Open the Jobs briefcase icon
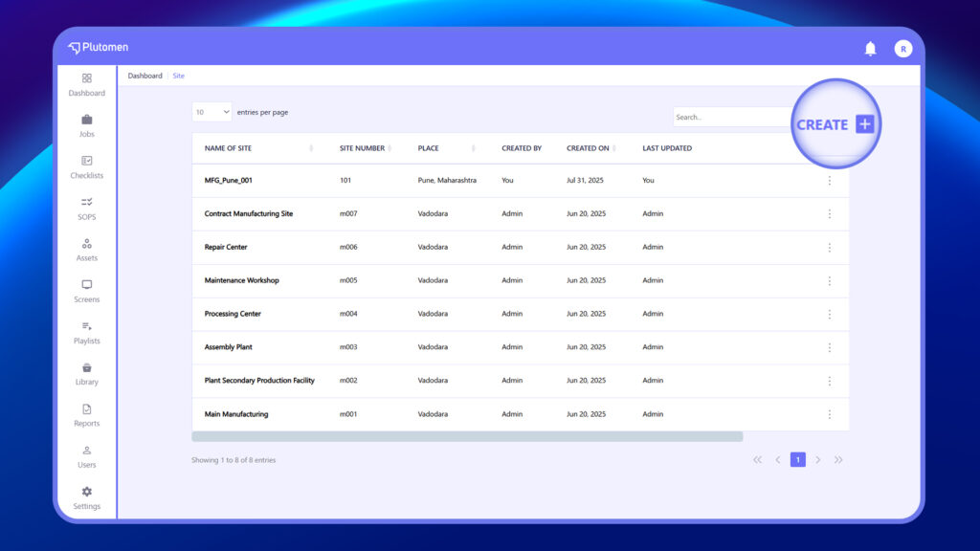This screenshot has width=980, height=551. coord(86,120)
